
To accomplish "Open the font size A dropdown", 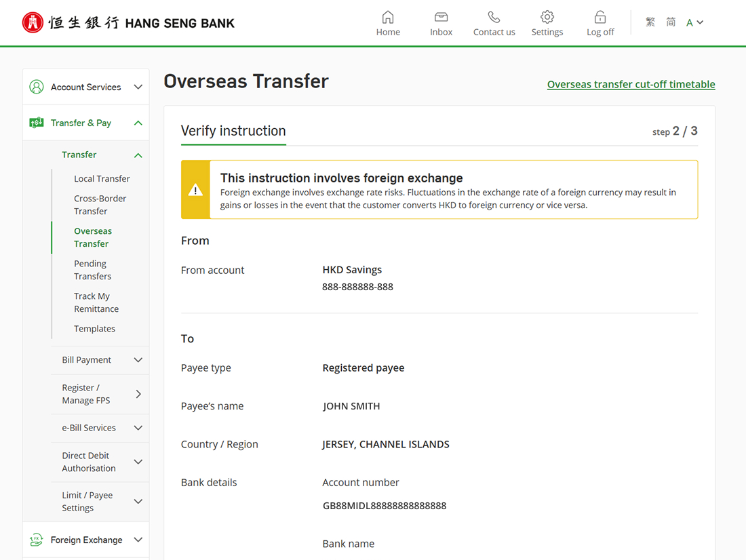I will click(694, 22).
